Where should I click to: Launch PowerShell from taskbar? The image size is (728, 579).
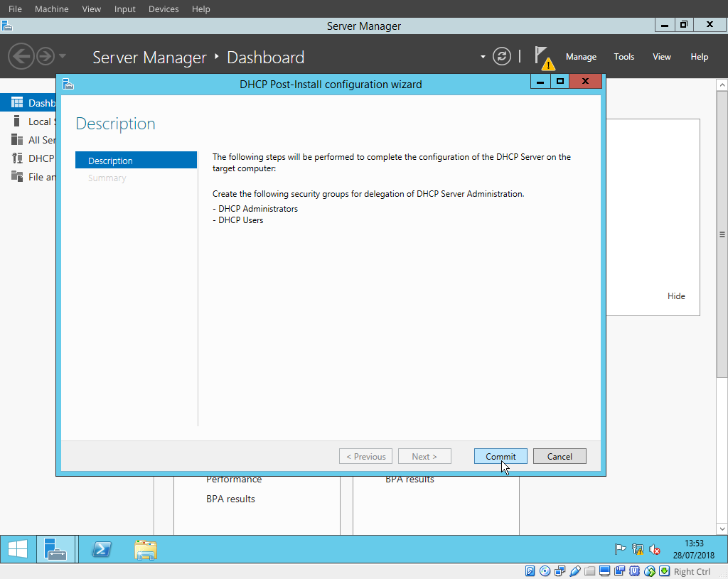[101, 549]
